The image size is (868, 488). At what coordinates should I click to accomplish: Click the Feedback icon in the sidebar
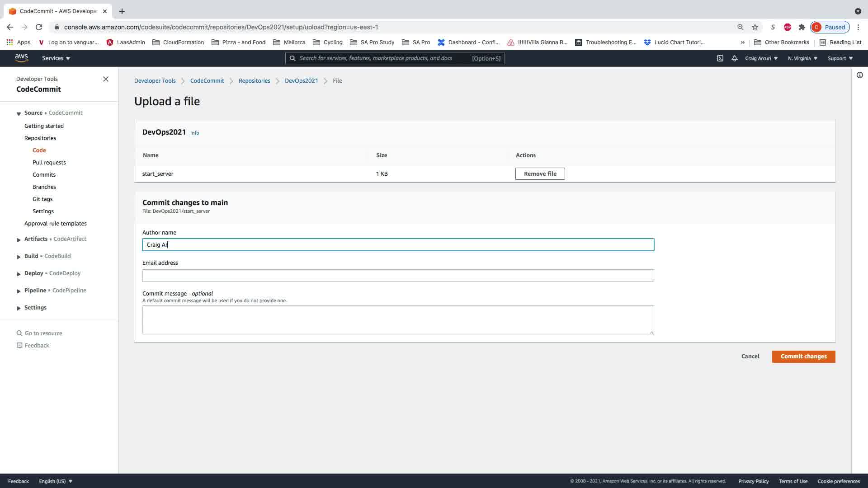(x=19, y=346)
